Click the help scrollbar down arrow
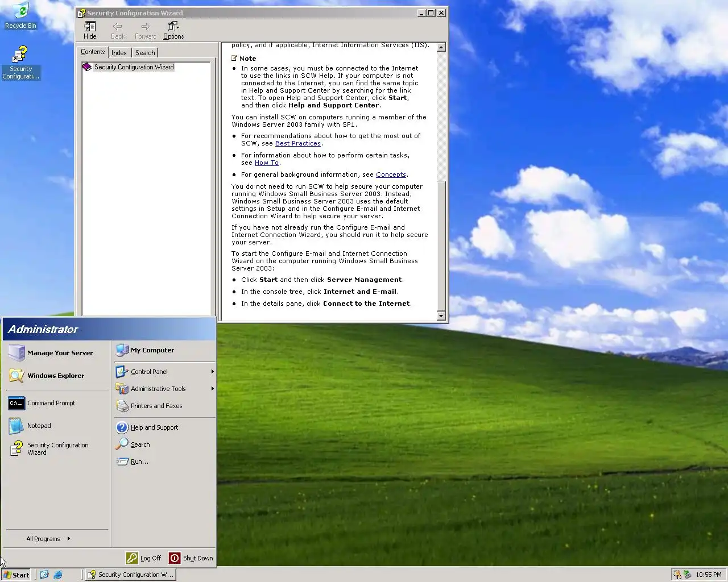Screen dimensions: 728x582 [x=441, y=315]
